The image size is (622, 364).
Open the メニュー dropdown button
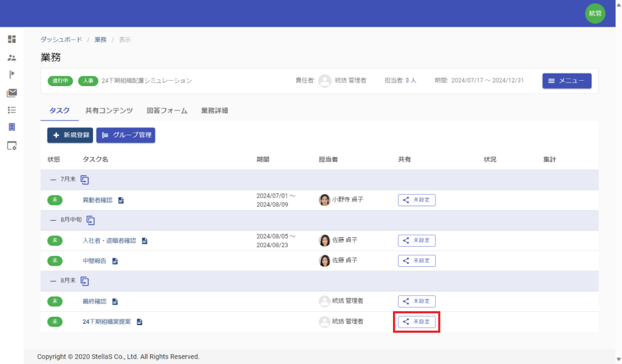566,81
